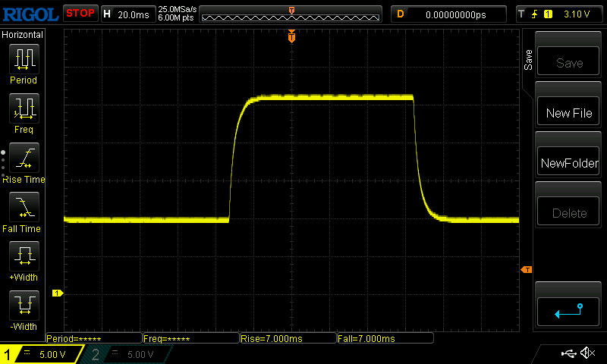Click the Save button
This screenshot has width=607, height=364.
click(x=568, y=61)
